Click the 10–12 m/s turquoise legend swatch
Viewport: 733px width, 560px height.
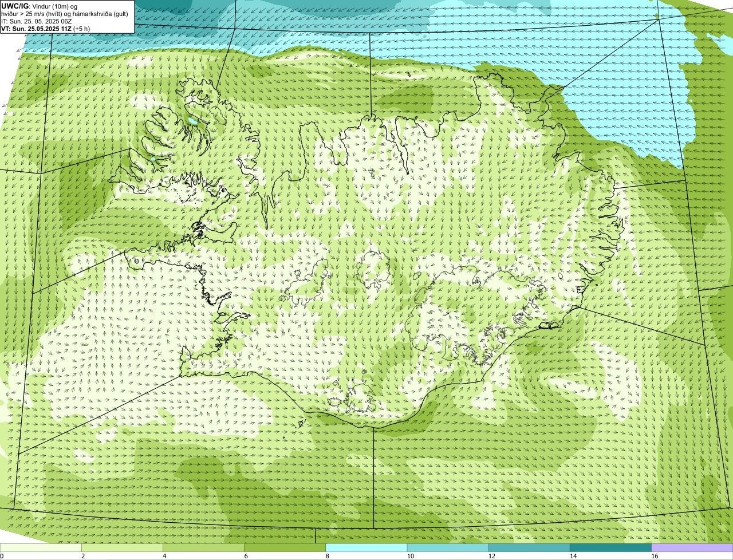point(448,548)
